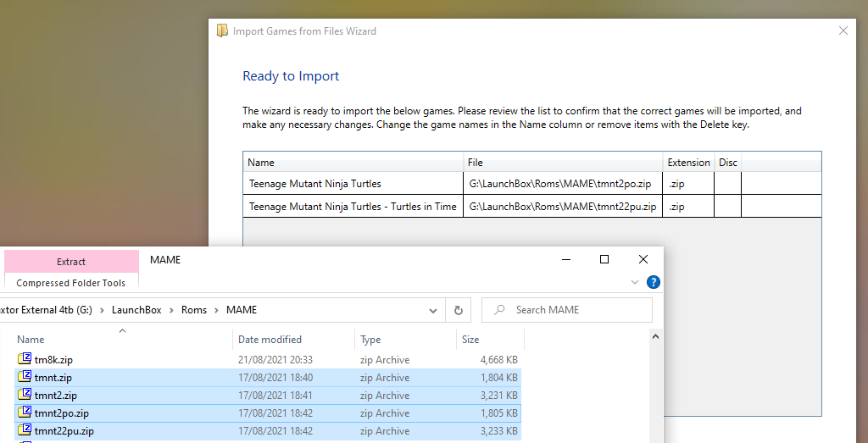This screenshot has height=443, width=868.
Task: Sort files by Date modified column
Action: tap(270, 340)
